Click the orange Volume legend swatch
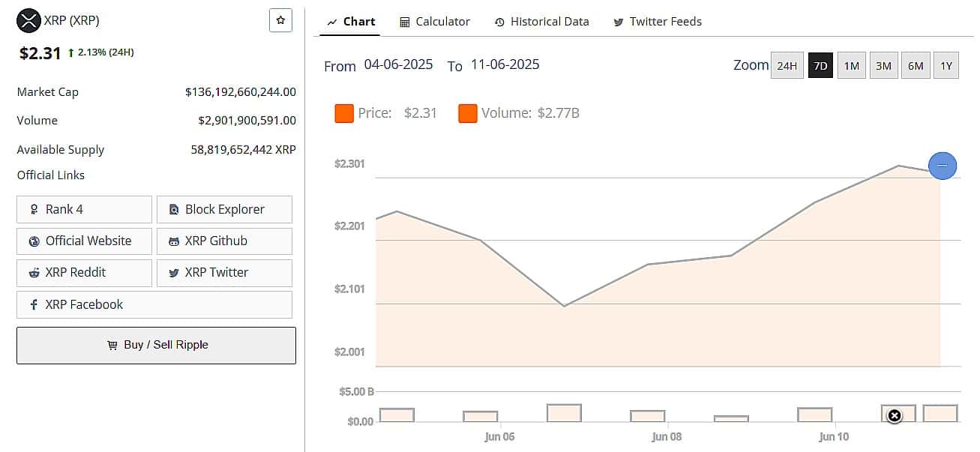The image size is (980, 452). pos(468,114)
